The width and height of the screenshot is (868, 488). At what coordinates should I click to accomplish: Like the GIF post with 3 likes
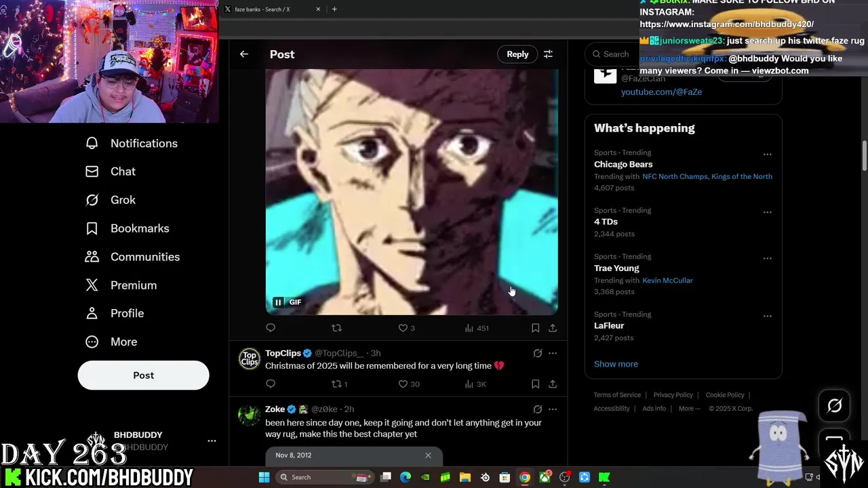pyautogui.click(x=406, y=328)
